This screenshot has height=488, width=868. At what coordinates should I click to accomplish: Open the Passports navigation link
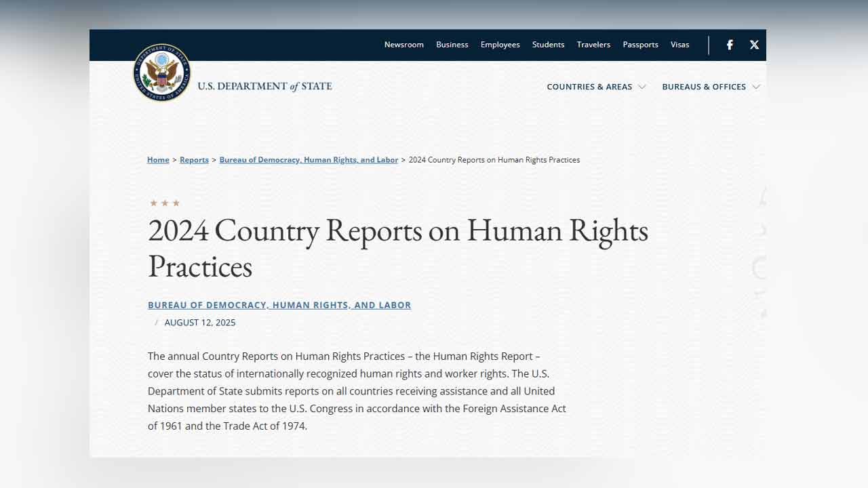(640, 45)
